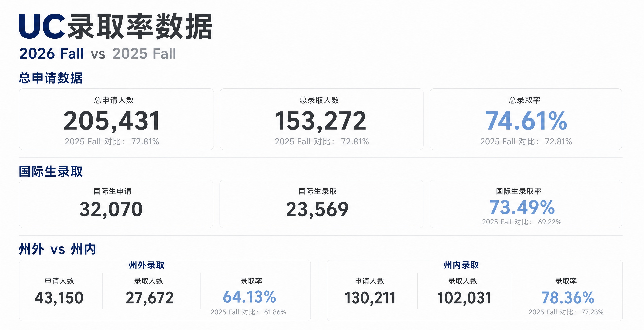Viewport: 644px width, 330px height.
Task: Click the 国际生申请 label
Action: 113,191
